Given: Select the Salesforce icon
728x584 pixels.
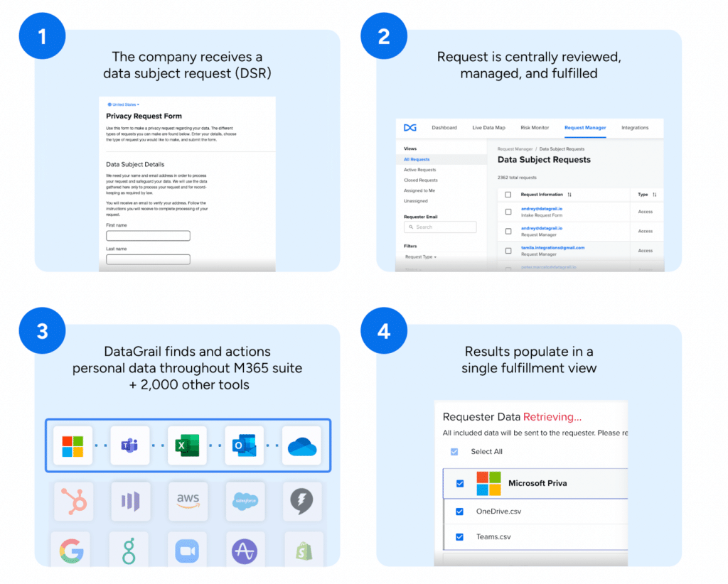Looking at the screenshot, I should 245,501.
